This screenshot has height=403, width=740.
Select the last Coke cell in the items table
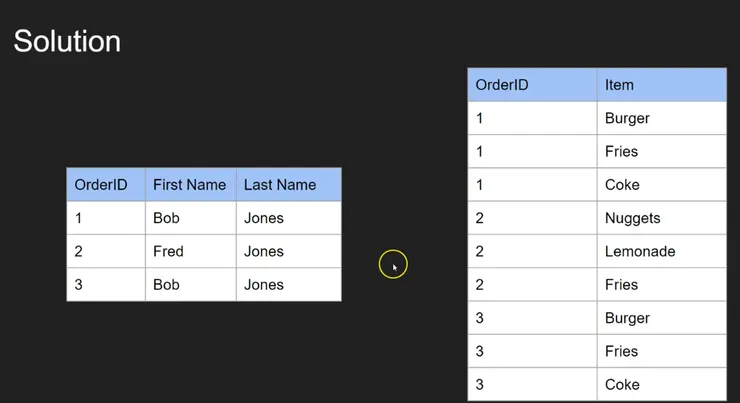(x=622, y=385)
